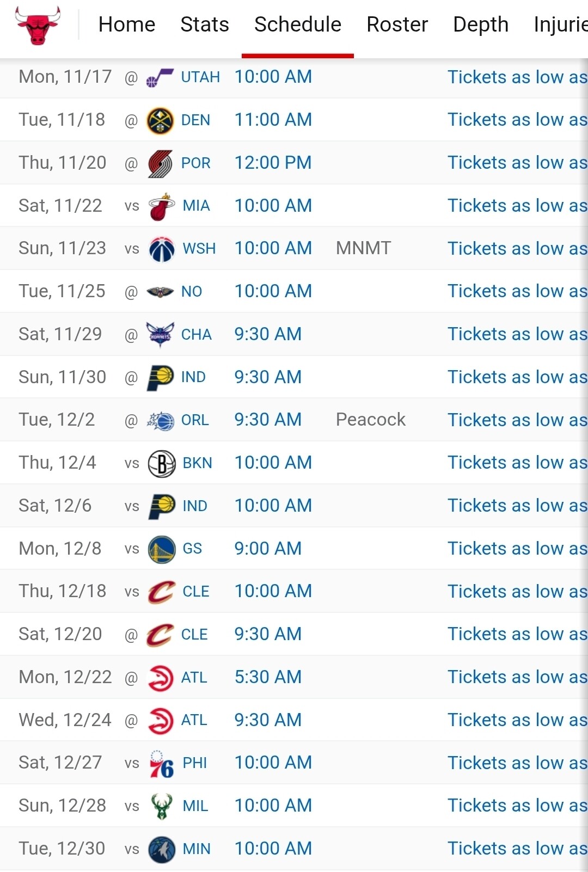The image size is (588, 872).
Task: Go to the Roster tab
Action: 397,24
